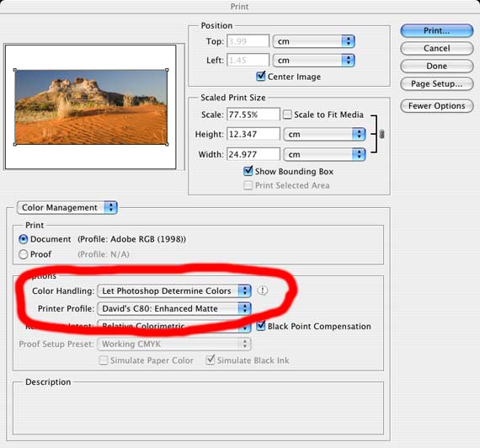480x448 pixels.
Task: Enable Scale to Fit Media
Action: point(287,115)
